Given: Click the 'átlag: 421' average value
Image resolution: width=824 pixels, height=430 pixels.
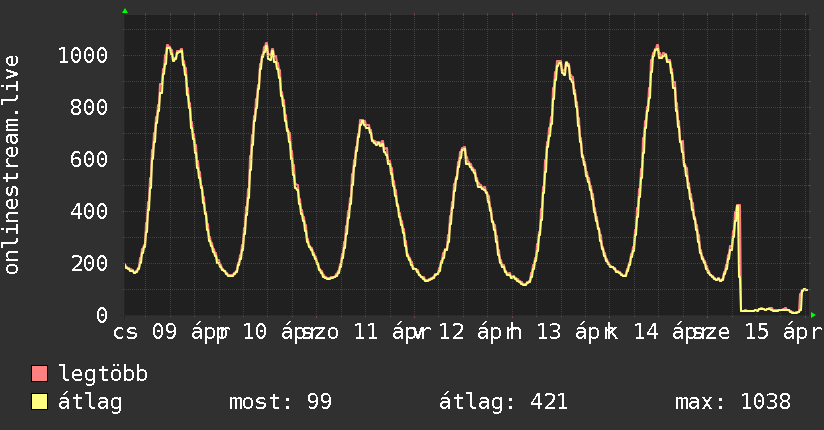Looking at the screenshot, I should coord(503,403).
